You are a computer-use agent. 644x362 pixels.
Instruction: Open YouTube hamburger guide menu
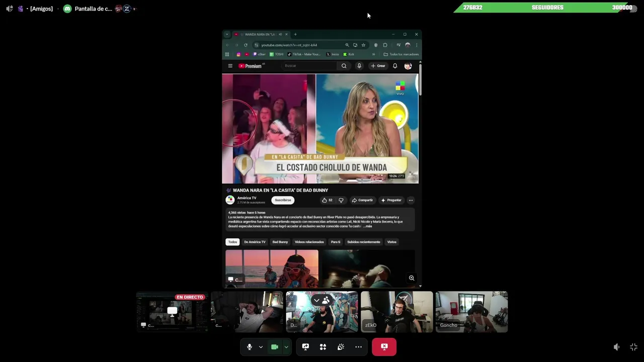[230, 66]
